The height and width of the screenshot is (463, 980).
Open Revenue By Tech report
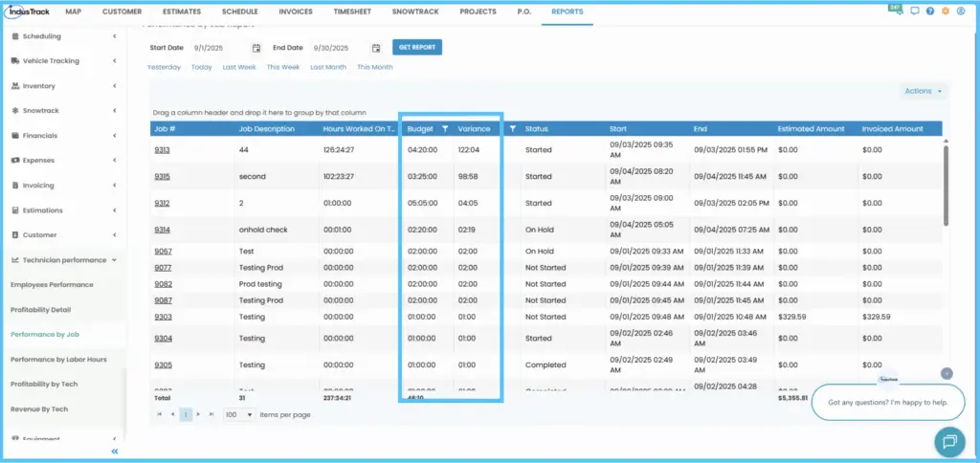[x=38, y=409]
